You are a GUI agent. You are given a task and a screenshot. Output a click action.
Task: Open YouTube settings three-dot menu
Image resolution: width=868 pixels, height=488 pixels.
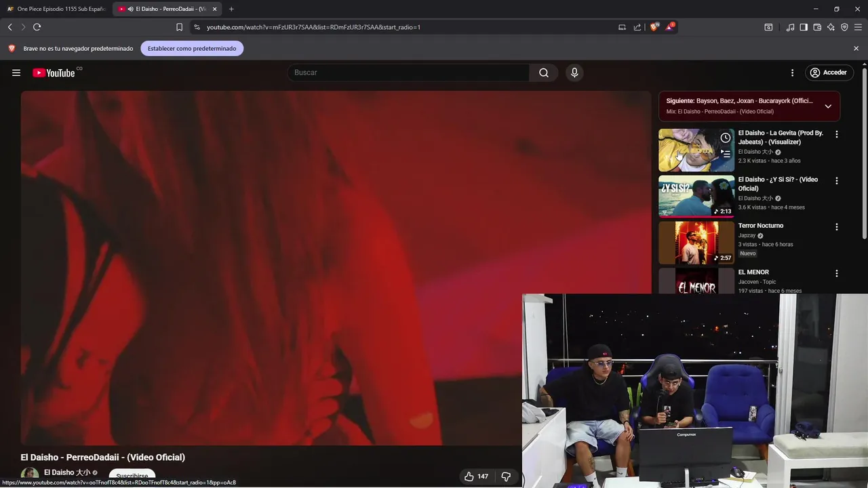pyautogui.click(x=792, y=73)
